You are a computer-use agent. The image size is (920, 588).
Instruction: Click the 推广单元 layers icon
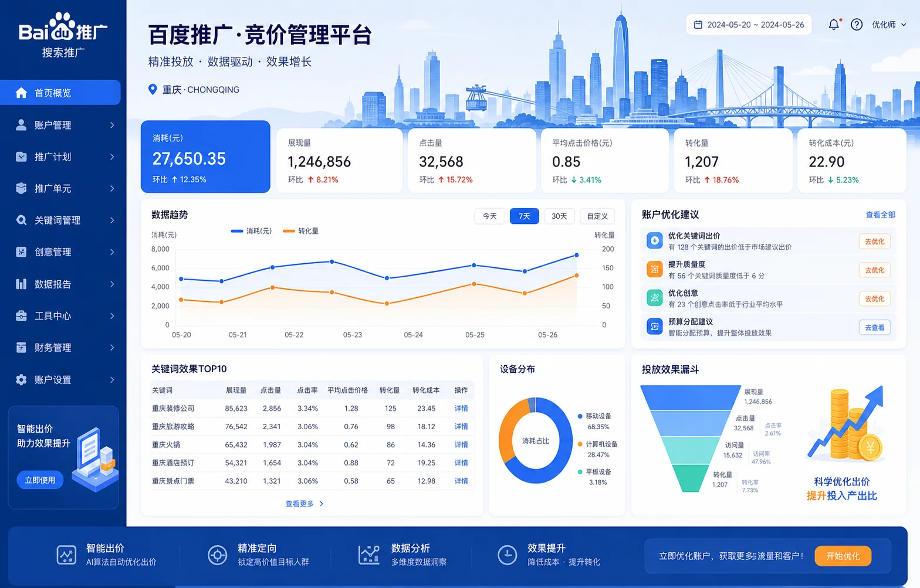(21, 188)
